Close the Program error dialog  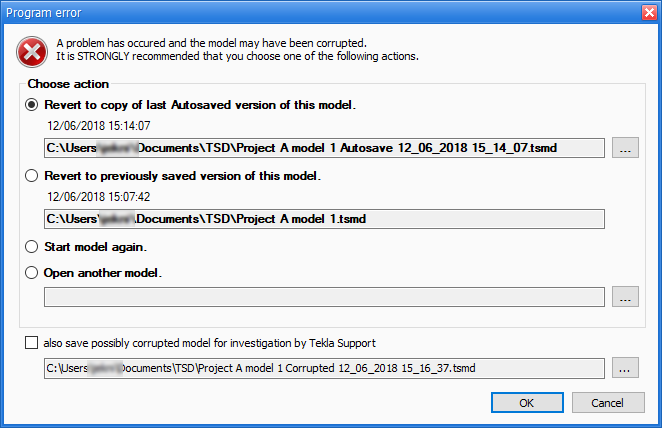pos(646,11)
